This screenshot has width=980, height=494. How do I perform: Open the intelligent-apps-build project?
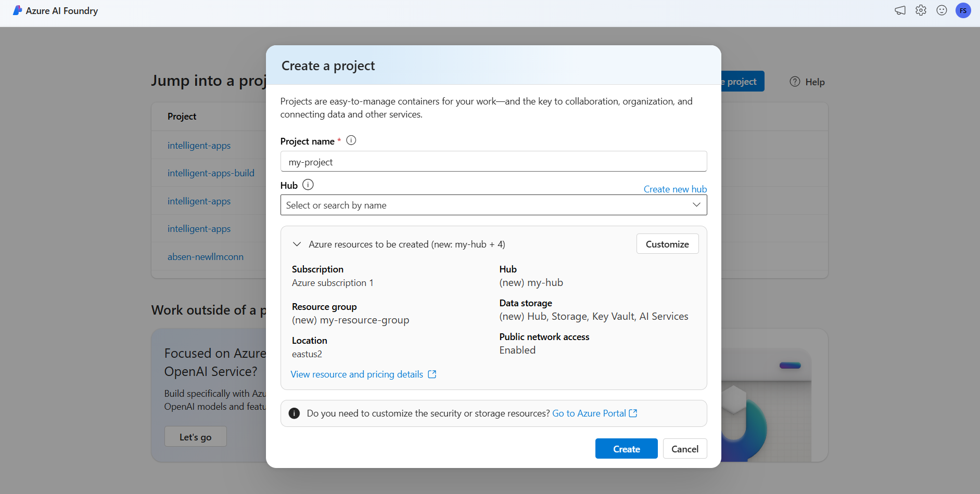211,173
